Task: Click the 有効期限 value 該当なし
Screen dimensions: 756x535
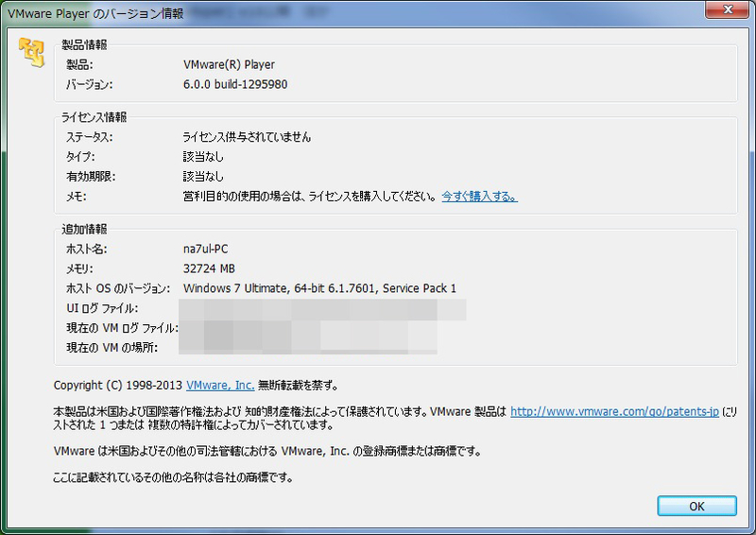Action: [x=203, y=177]
